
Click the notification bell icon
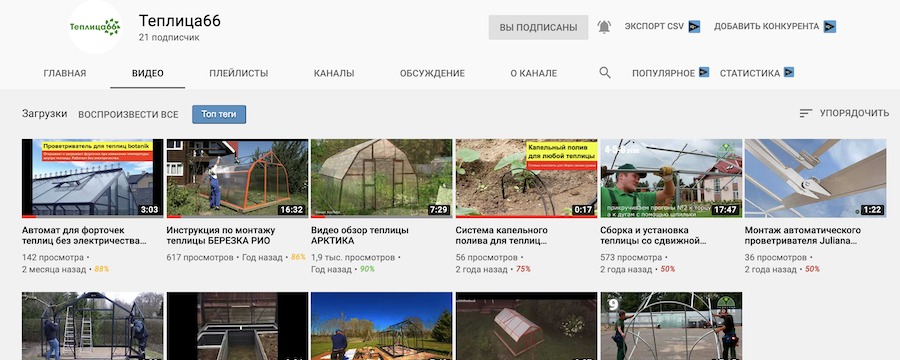tap(604, 27)
